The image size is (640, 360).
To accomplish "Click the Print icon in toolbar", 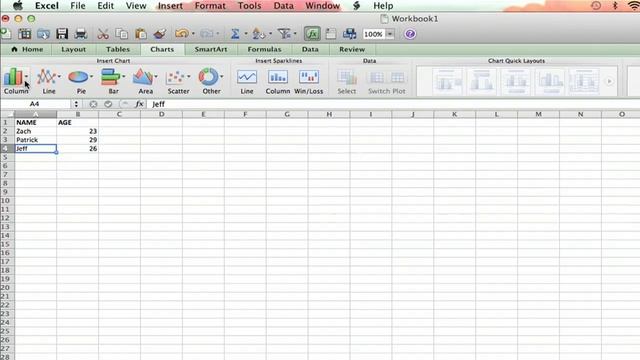I will coord(80,34).
